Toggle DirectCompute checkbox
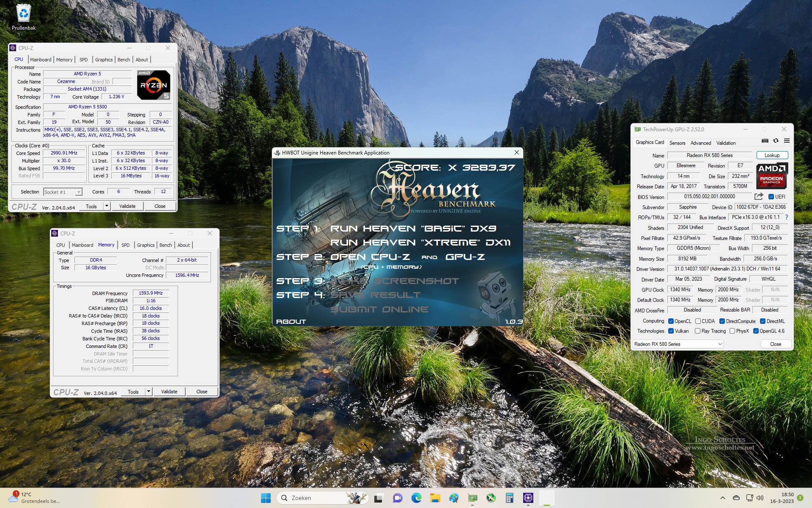Image resolution: width=812 pixels, height=508 pixels. coord(722,321)
